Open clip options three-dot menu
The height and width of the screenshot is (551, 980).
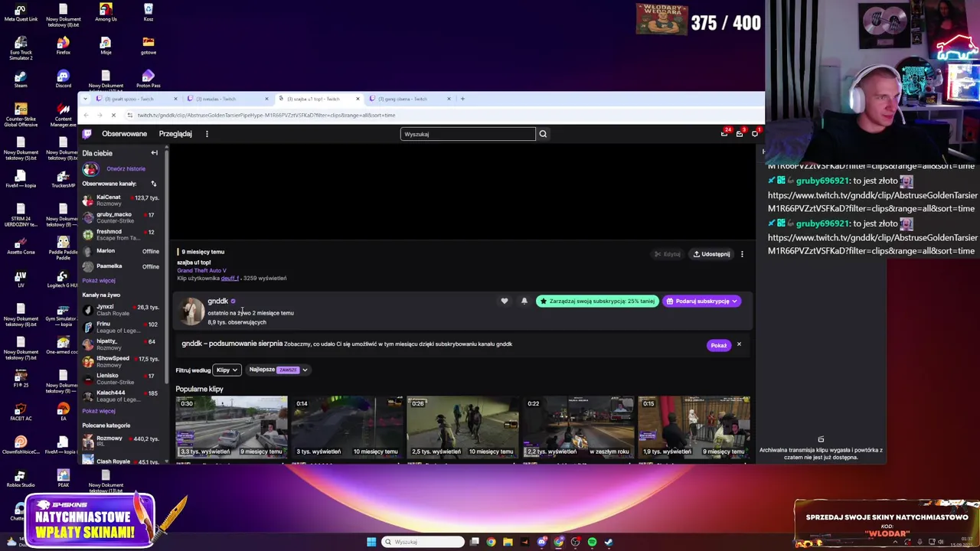pos(742,254)
